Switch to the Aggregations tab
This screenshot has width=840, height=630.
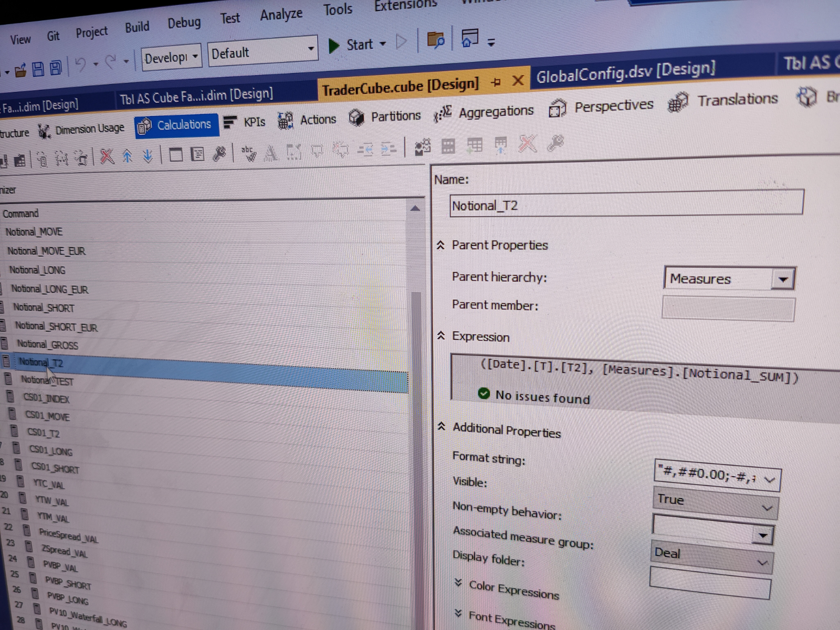click(x=484, y=112)
